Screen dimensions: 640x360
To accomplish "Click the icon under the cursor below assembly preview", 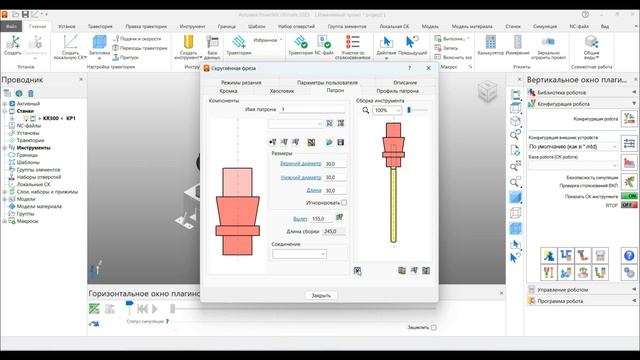I will coord(357,271).
